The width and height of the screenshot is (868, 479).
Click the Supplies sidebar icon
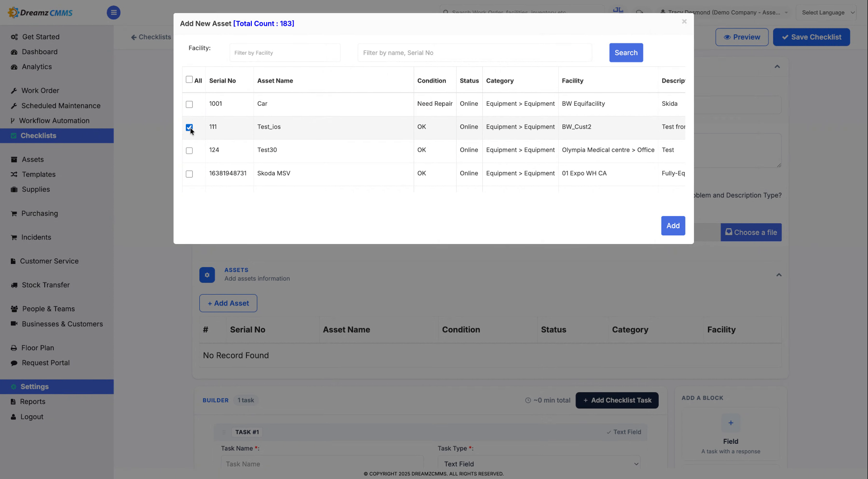(x=14, y=189)
